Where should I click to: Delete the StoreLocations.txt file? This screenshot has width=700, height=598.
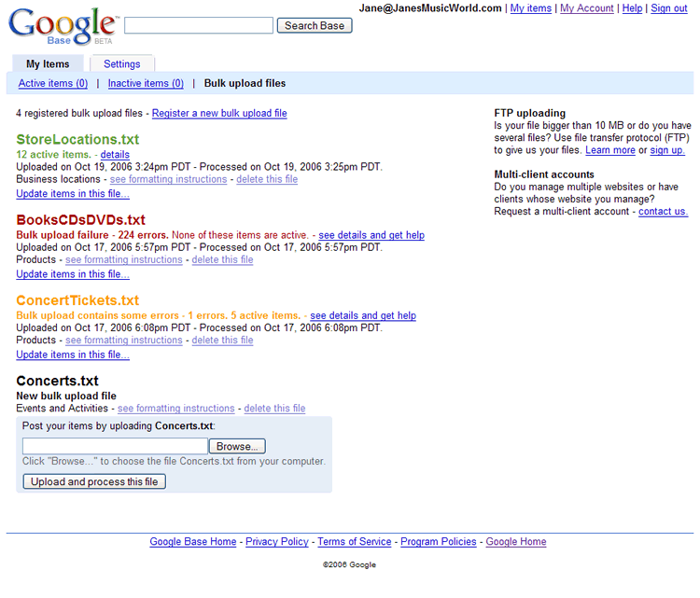click(267, 179)
